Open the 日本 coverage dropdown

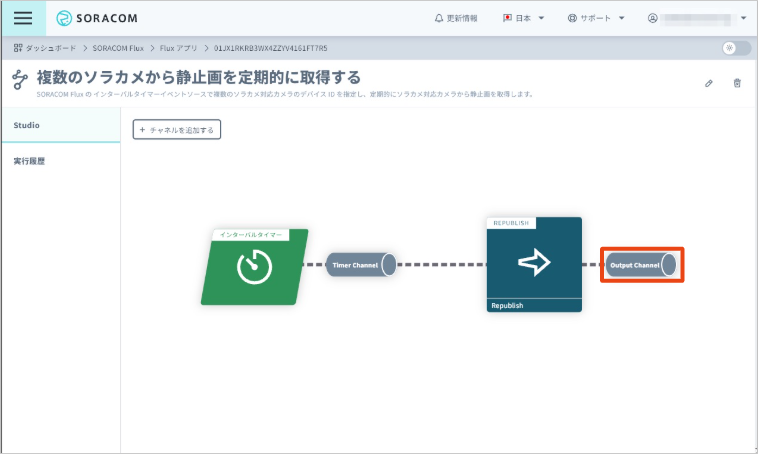tap(524, 18)
